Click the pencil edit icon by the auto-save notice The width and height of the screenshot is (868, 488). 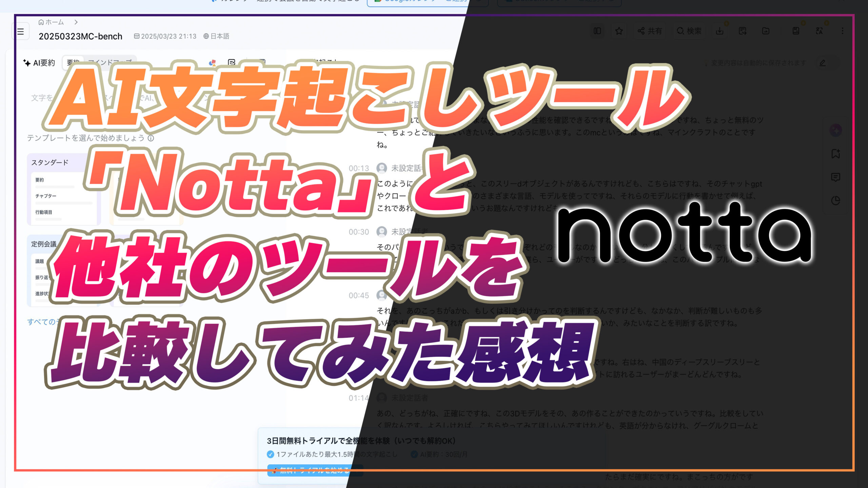[822, 63]
